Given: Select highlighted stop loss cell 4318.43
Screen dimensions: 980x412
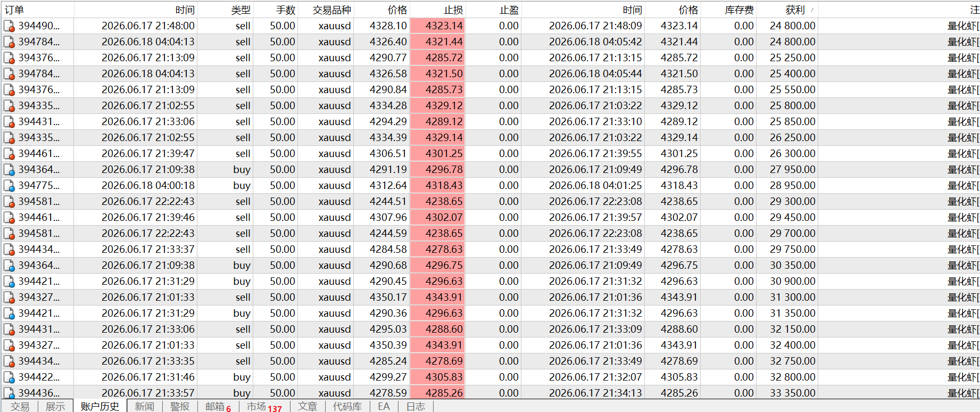Looking at the screenshot, I should [x=438, y=185].
